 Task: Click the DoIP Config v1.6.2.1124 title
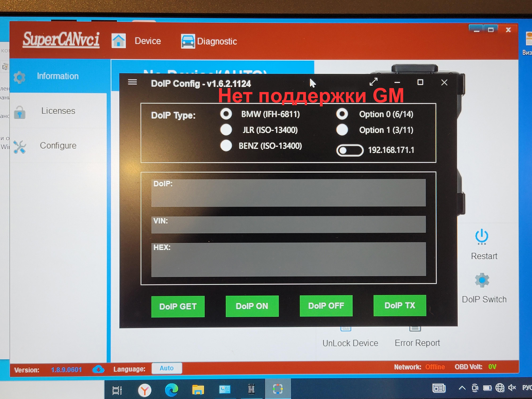click(201, 84)
